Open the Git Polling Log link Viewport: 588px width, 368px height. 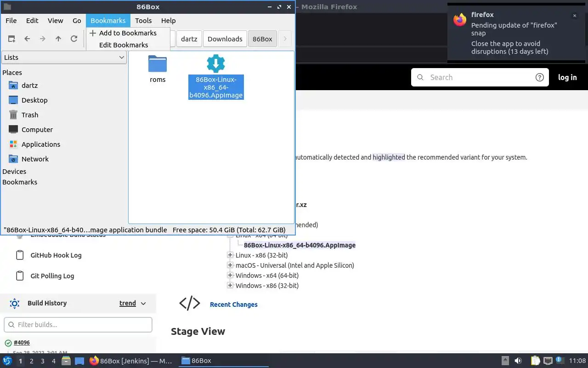[52, 276]
